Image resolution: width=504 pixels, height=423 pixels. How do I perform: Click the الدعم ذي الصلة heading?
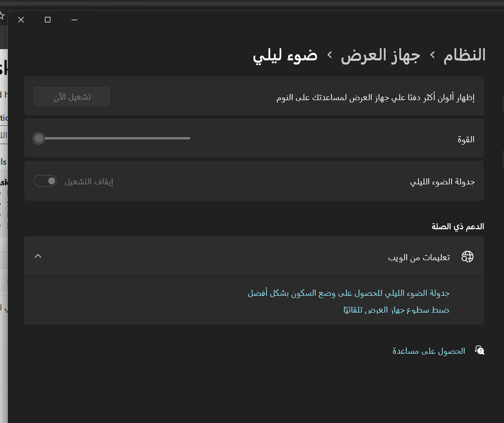pos(458,226)
